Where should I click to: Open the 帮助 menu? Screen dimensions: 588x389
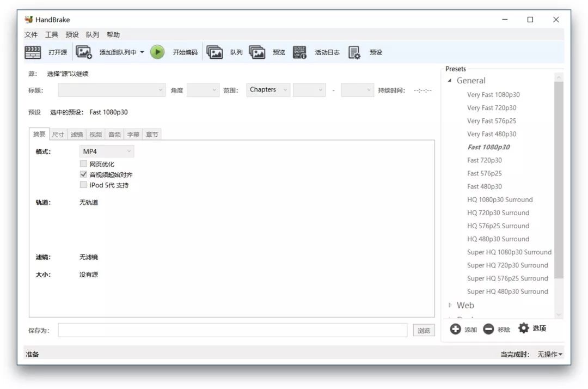[113, 34]
